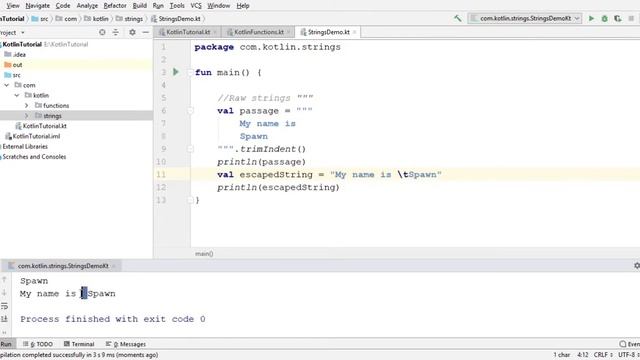Close the com.kotlin.strings.StringsDemoKt run tab
Image resolution: width=640 pixels, height=360 pixels.
(114, 266)
